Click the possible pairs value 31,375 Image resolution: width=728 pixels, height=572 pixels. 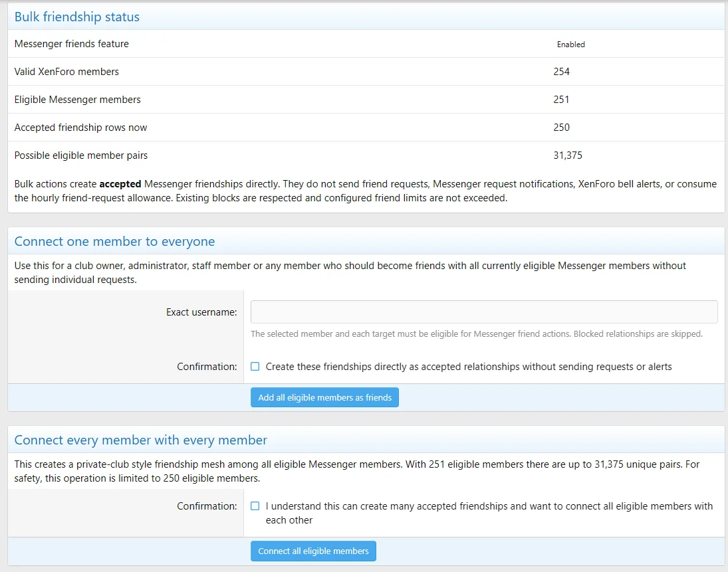click(x=567, y=155)
